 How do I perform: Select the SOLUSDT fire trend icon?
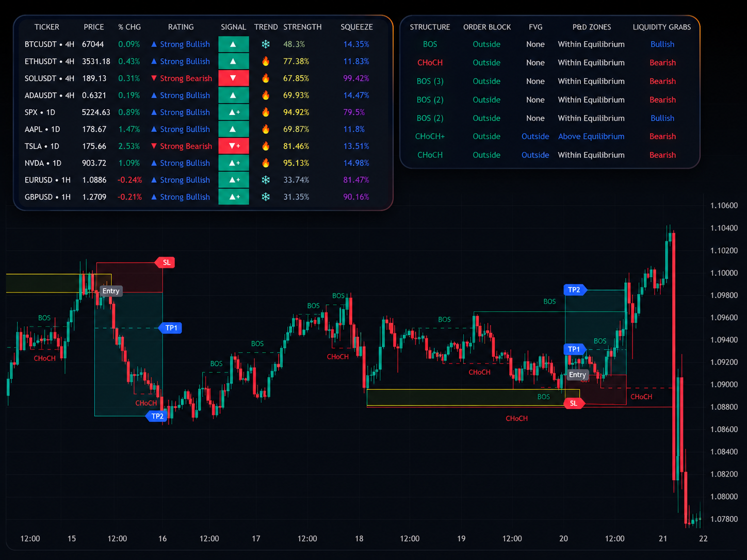[266, 78]
